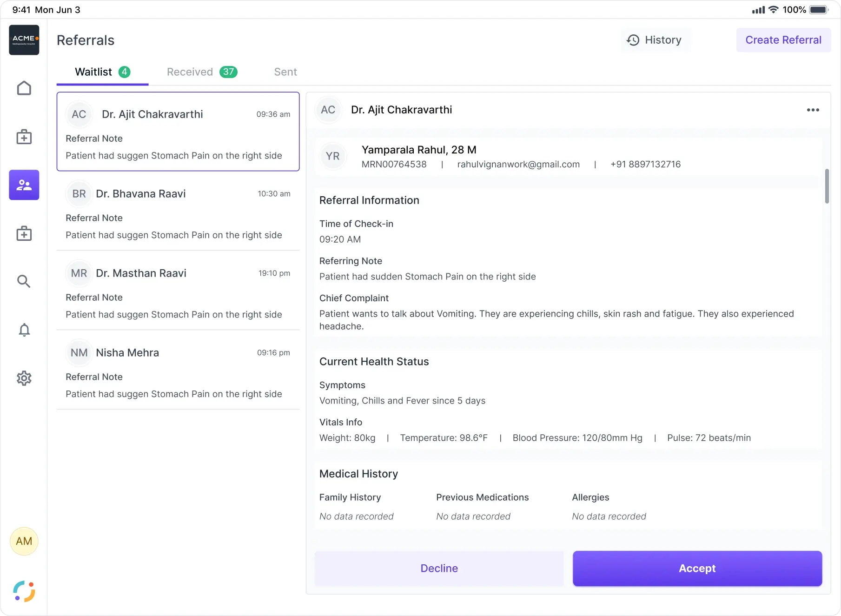The height and width of the screenshot is (616, 841).
Task: Decline the referral
Action: [439, 568]
